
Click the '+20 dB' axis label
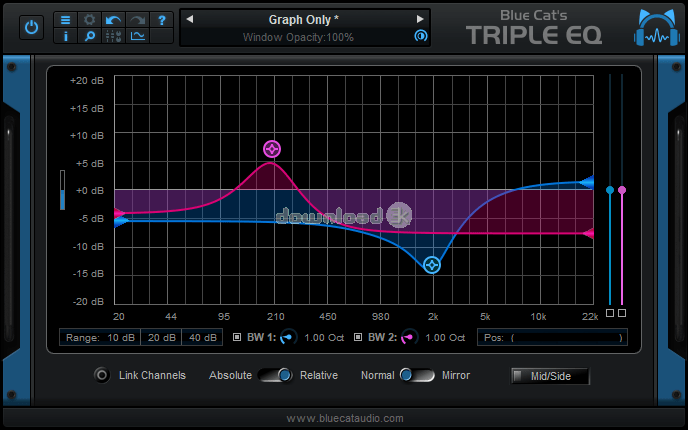click(87, 81)
